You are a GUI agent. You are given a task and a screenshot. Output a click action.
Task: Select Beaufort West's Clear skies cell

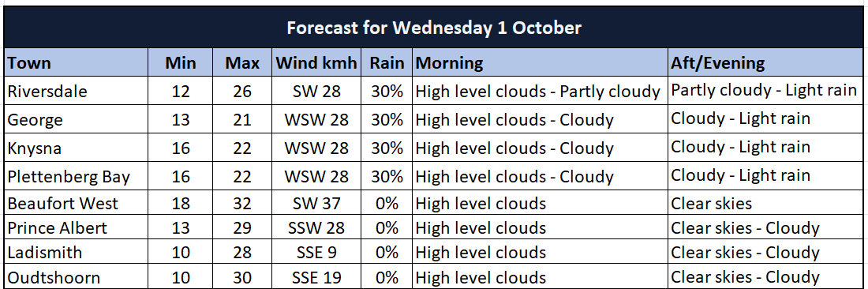pyautogui.click(x=766, y=203)
